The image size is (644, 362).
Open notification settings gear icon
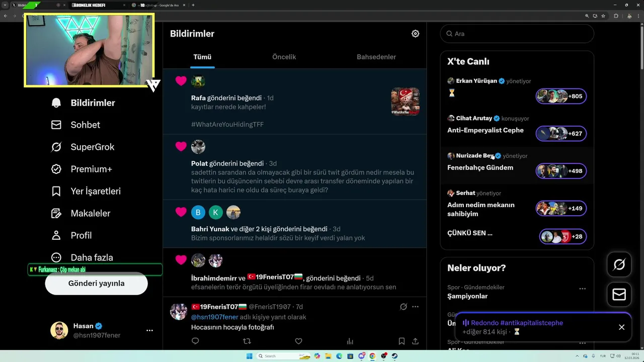tap(415, 34)
